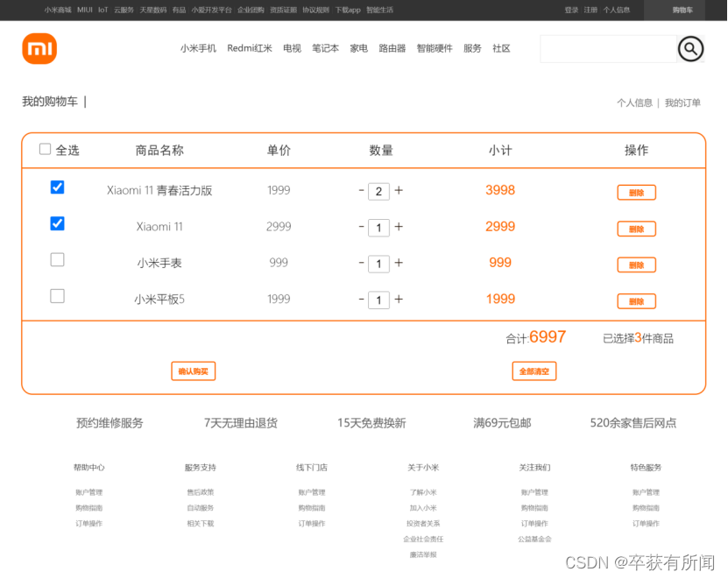Viewport: 728px width, 579px height.
Task: Go to 智能硬件 in navigation
Action: (x=435, y=49)
